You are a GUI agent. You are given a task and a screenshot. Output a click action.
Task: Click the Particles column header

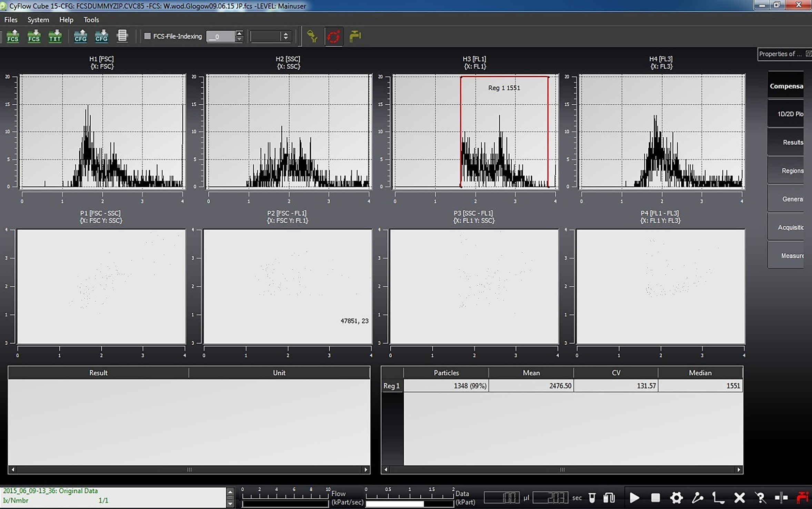tap(446, 373)
